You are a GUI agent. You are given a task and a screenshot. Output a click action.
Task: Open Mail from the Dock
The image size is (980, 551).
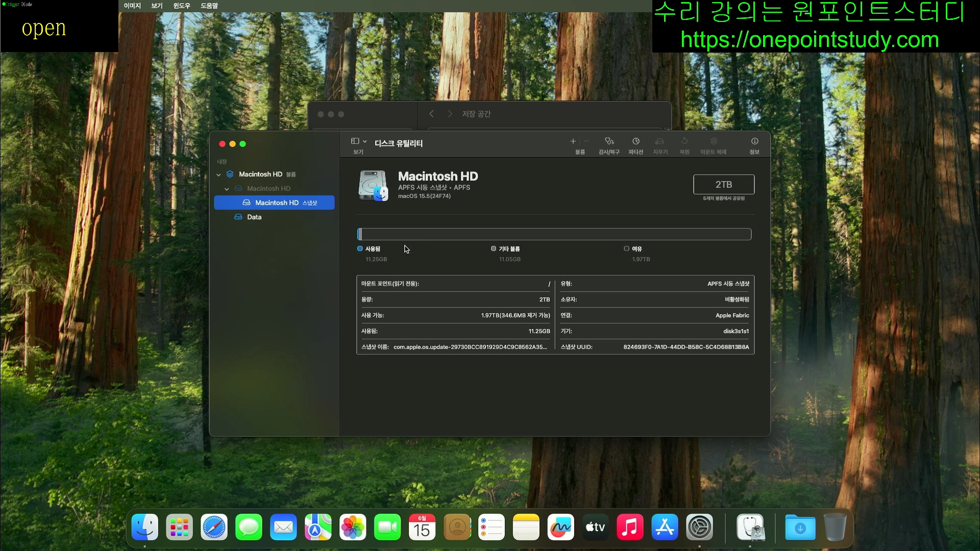[283, 527]
